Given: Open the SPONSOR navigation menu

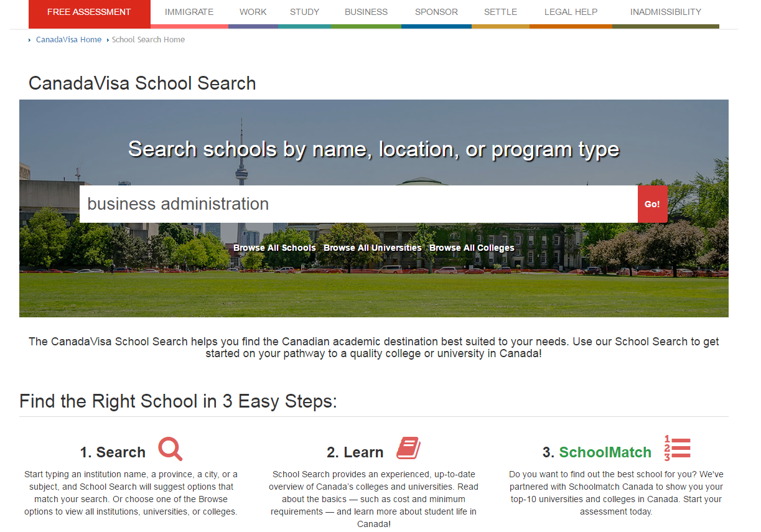Looking at the screenshot, I should point(436,11).
